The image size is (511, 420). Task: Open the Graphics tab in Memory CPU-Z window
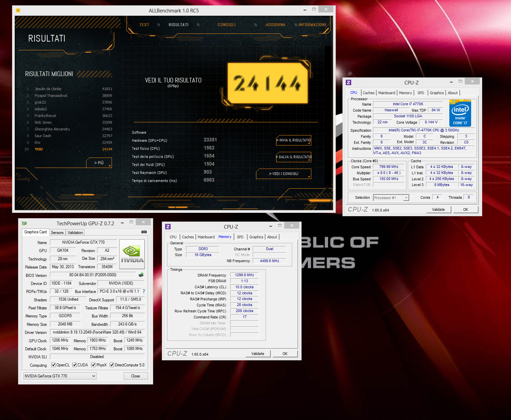pyautogui.click(x=256, y=237)
